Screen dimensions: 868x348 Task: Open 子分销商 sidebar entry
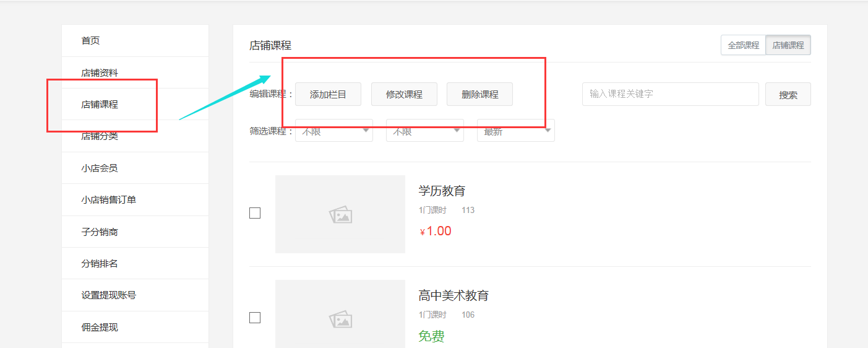135,232
